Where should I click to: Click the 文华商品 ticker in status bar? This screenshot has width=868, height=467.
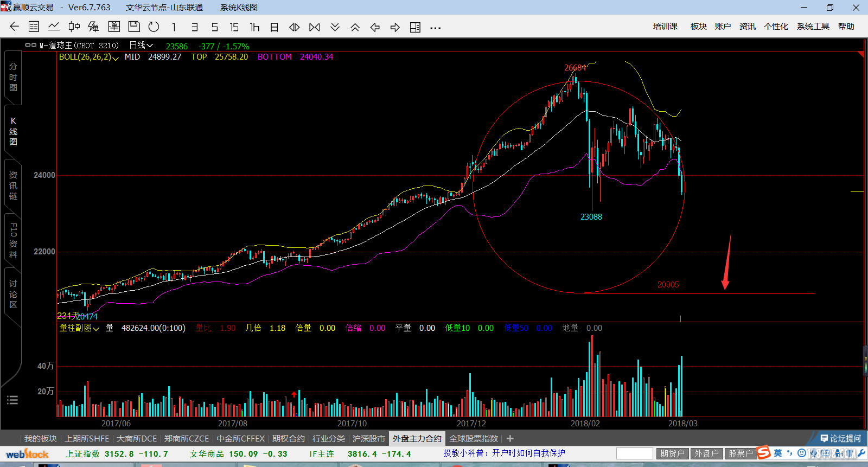pyautogui.click(x=239, y=454)
